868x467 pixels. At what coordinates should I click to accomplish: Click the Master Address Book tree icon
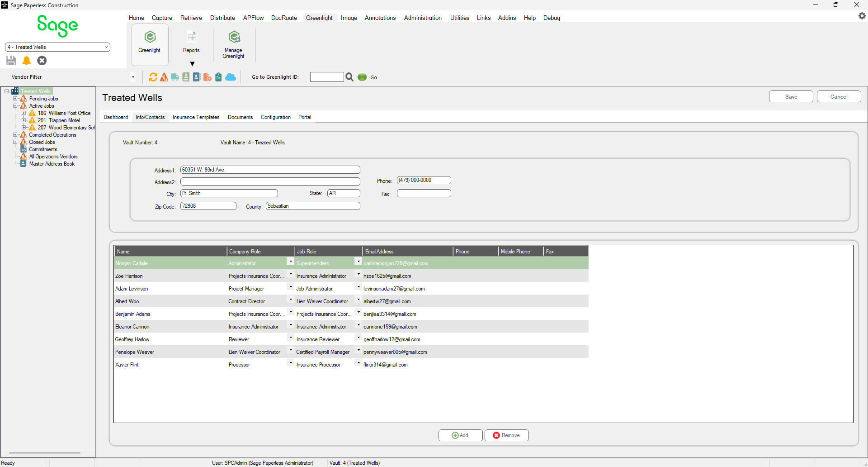coord(24,164)
